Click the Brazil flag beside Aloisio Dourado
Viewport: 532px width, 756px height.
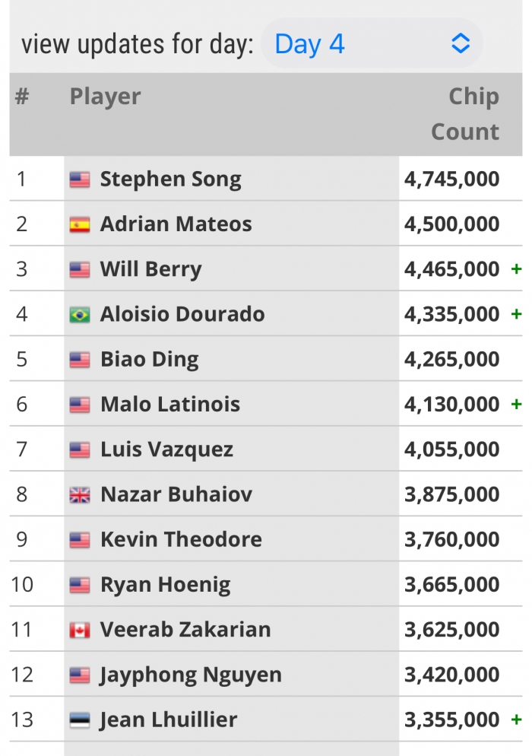(x=80, y=315)
